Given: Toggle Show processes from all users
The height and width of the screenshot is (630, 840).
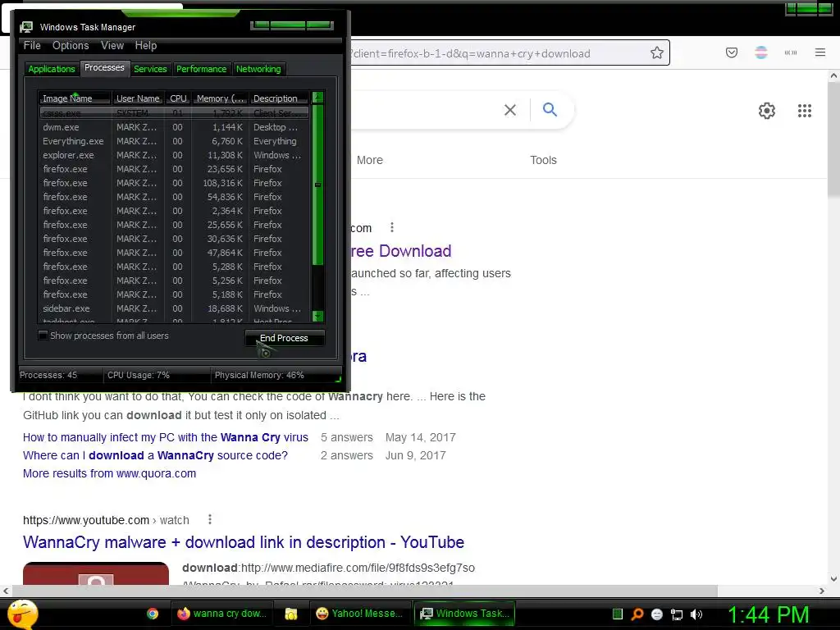Looking at the screenshot, I should point(43,336).
